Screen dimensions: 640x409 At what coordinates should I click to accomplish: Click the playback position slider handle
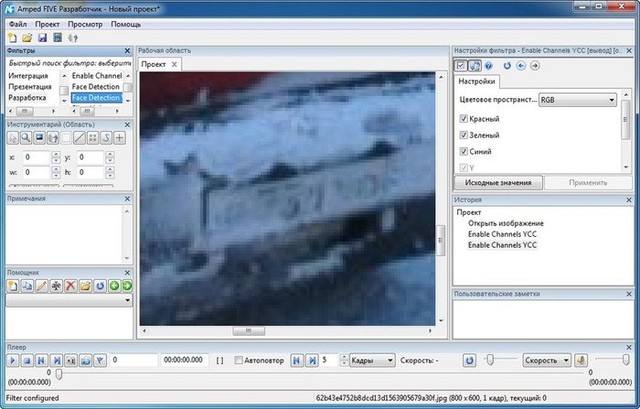point(59,374)
